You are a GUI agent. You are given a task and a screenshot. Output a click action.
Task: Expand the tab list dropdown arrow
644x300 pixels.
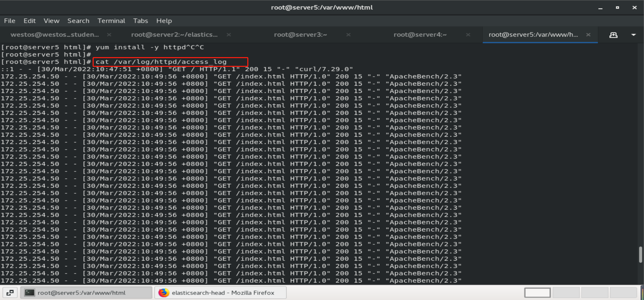(634, 35)
